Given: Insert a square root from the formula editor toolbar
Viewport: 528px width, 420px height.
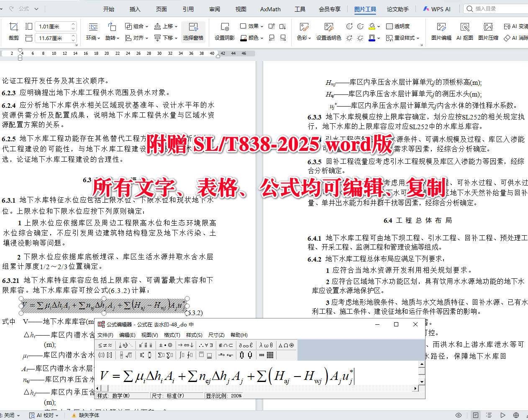Looking at the screenshot, I should click(128, 355).
